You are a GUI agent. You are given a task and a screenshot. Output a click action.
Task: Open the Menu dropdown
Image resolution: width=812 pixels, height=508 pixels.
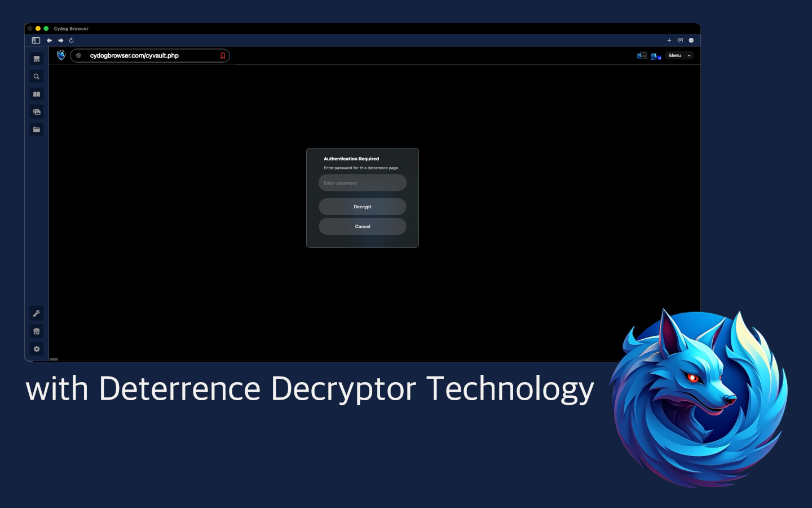(679, 55)
